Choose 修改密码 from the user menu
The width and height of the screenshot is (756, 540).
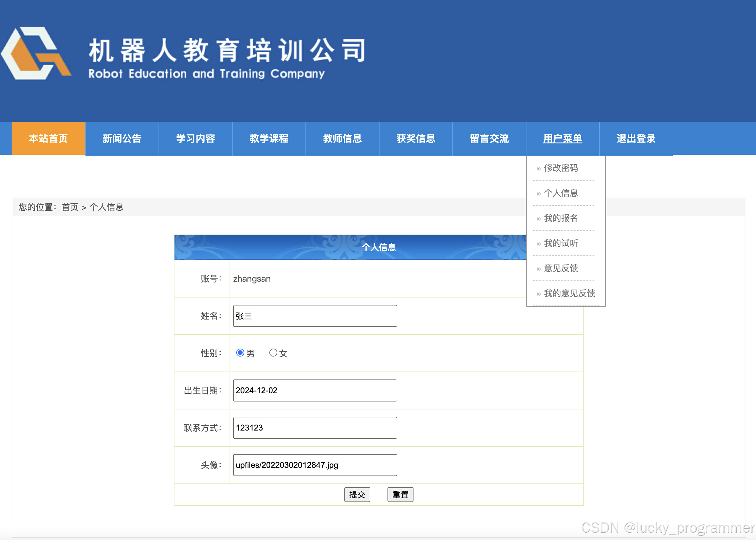pos(561,168)
